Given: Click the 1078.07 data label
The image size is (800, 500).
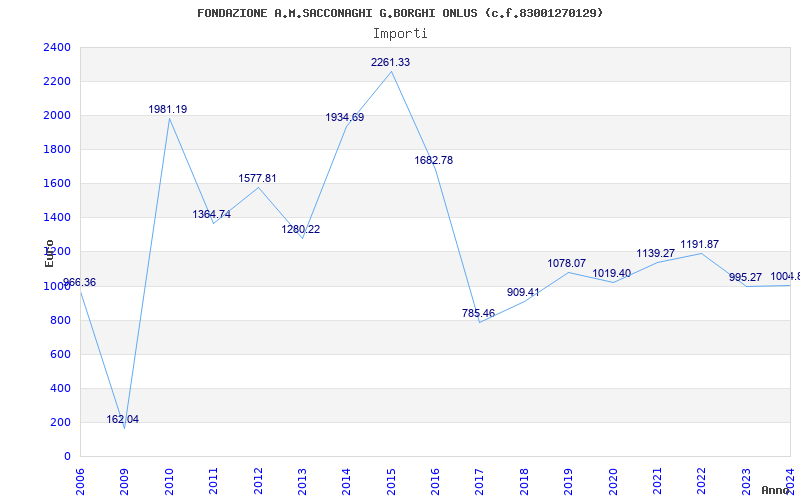Looking at the screenshot, I should pos(567,263).
